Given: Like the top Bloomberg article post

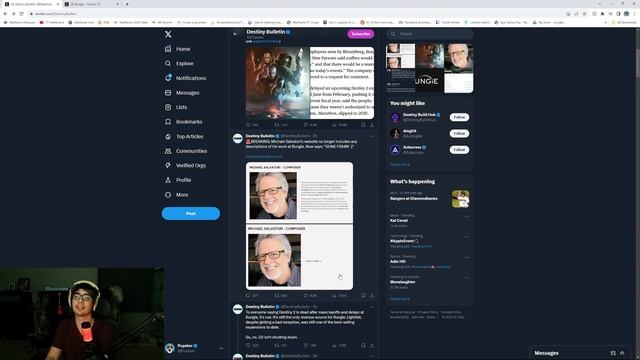Looking at the screenshot, I should (x=305, y=124).
